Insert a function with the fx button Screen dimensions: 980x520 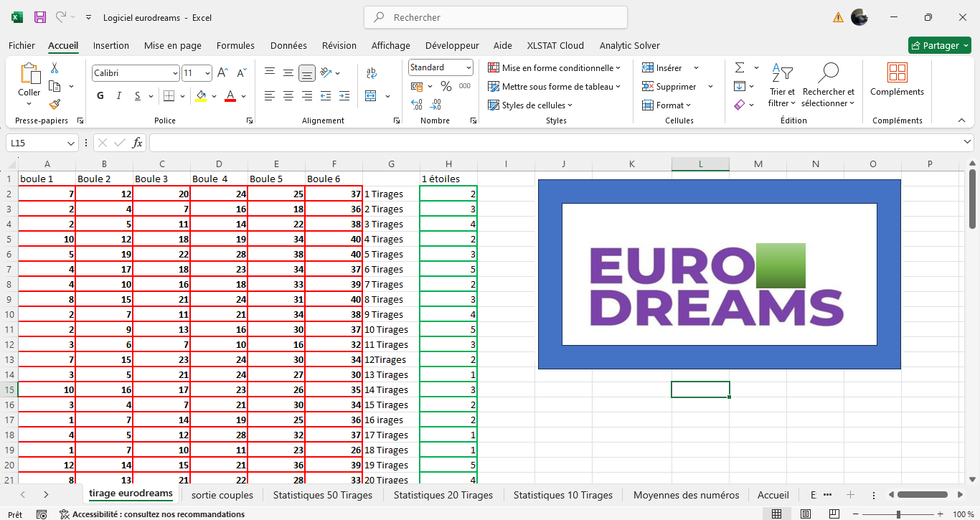[x=137, y=143]
